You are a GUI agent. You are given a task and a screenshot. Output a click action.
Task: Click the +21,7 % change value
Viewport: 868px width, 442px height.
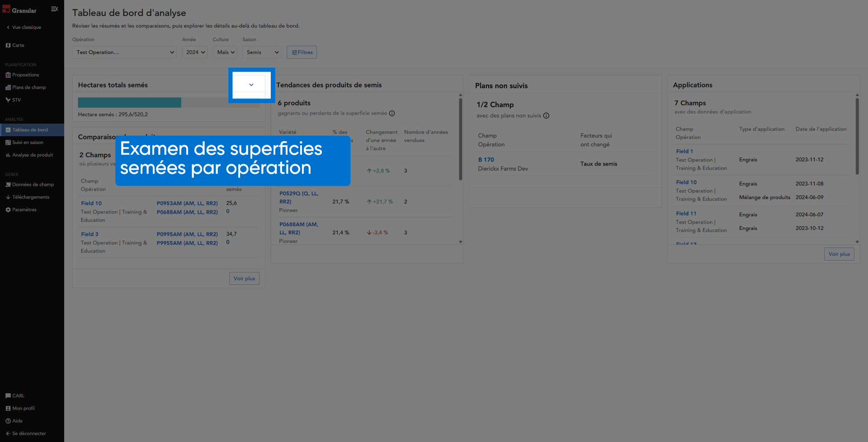point(380,202)
